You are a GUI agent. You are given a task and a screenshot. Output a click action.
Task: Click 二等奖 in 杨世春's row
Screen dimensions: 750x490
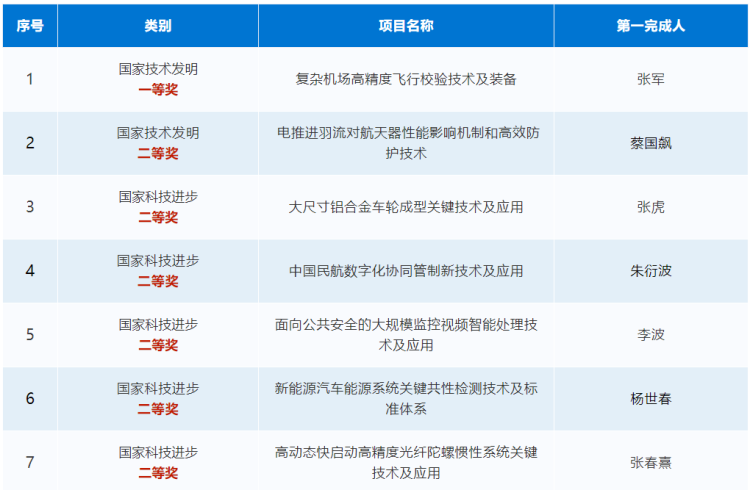click(x=158, y=409)
